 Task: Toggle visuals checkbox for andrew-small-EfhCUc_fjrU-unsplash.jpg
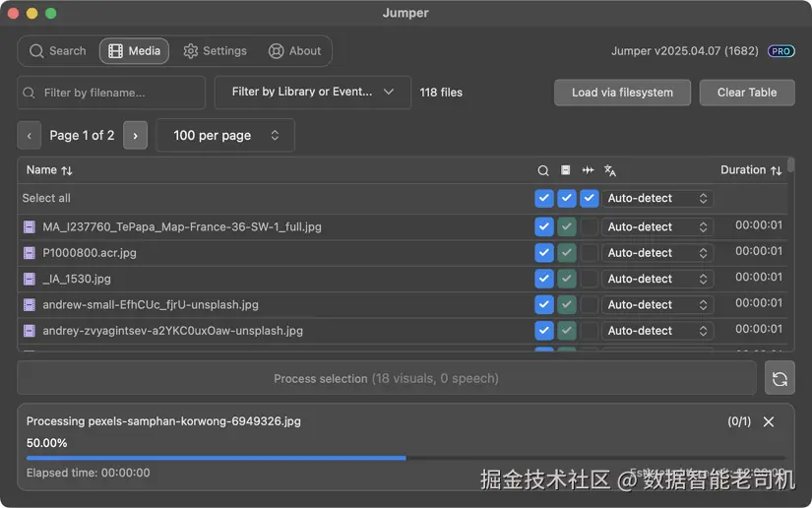click(567, 304)
